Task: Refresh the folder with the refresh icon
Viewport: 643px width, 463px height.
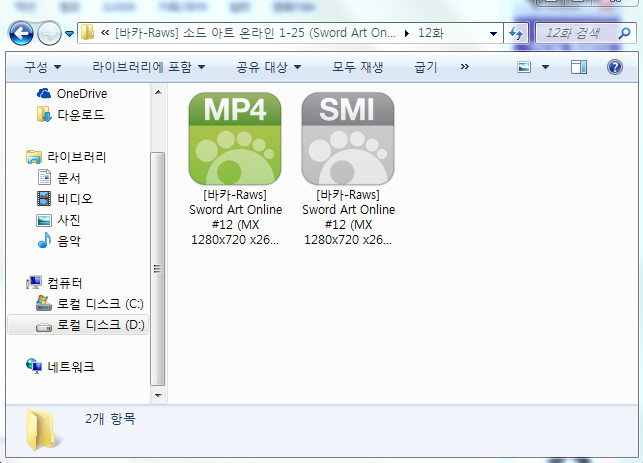Action: [516, 33]
